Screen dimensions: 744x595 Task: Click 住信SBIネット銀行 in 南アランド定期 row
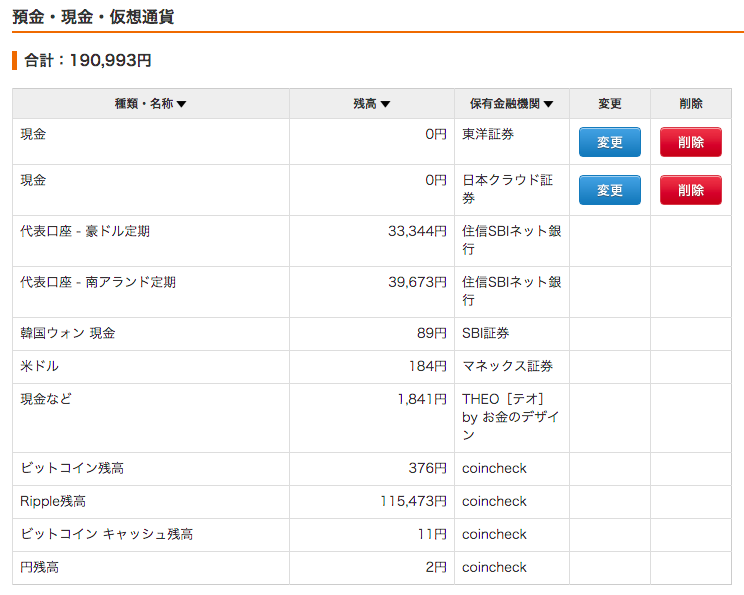click(x=512, y=291)
